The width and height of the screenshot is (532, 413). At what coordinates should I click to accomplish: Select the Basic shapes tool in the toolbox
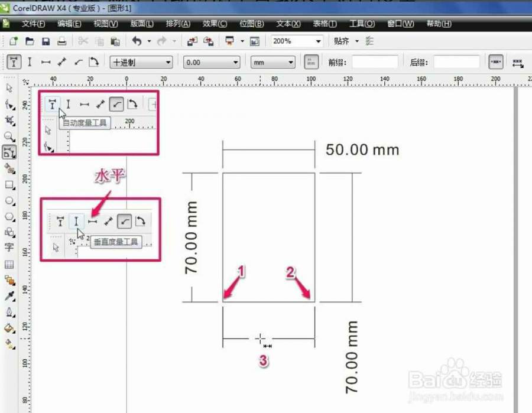click(9, 233)
